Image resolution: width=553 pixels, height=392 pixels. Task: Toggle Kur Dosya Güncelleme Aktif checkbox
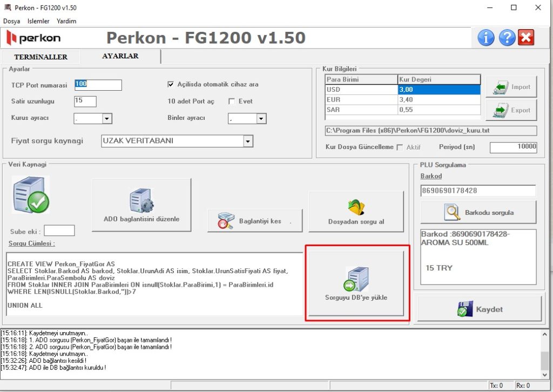pyautogui.click(x=400, y=147)
